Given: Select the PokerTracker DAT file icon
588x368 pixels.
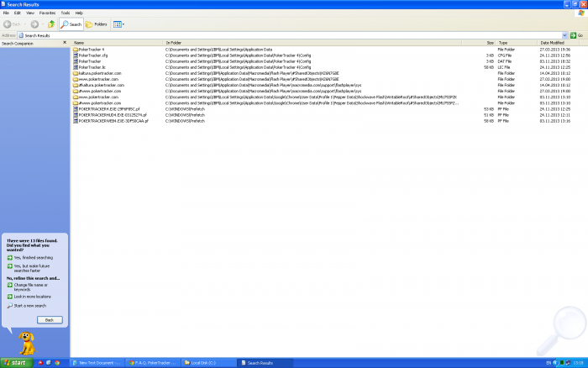Looking at the screenshot, I should [76, 61].
